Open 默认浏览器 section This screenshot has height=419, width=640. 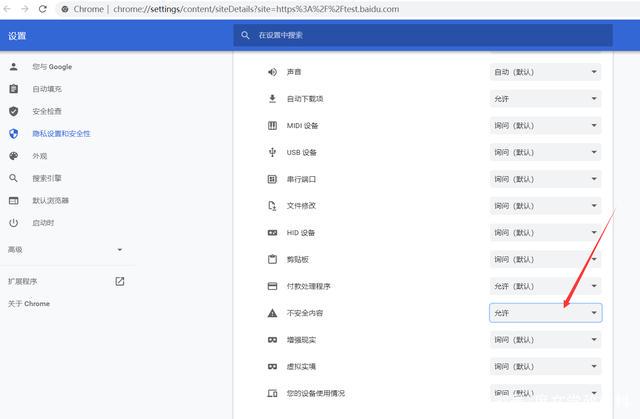coord(51,200)
